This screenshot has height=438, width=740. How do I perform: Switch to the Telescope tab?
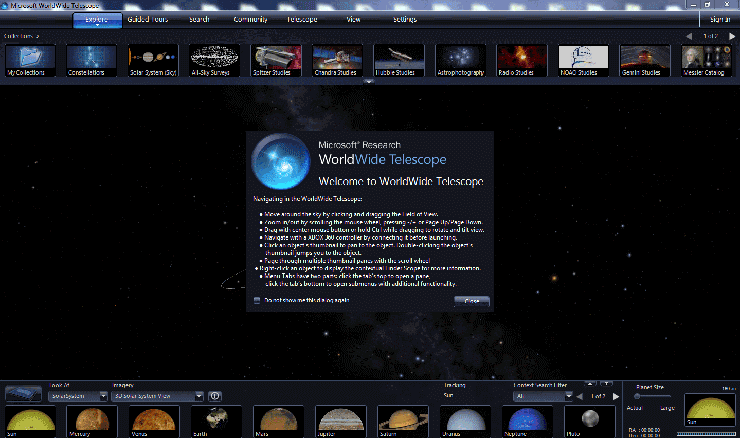click(x=302, y=19)
